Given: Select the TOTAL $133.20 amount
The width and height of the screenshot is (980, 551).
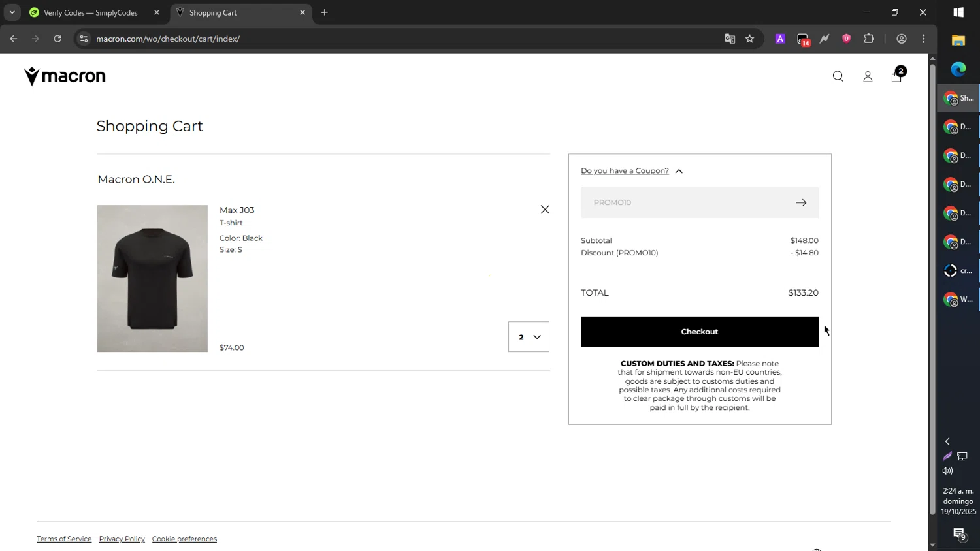Looking at the screenshot, I should 803,293.
